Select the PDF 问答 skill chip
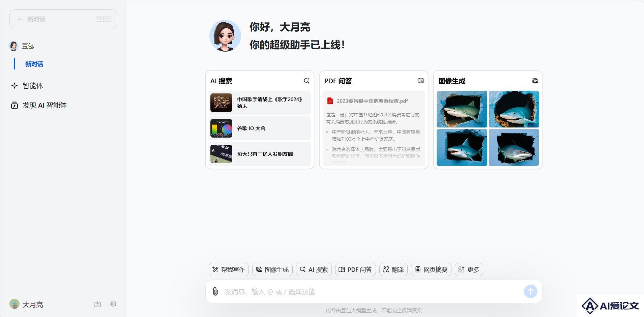Viewport: 644px width, 317px height. pyautogui.click(x=355, y=269)
